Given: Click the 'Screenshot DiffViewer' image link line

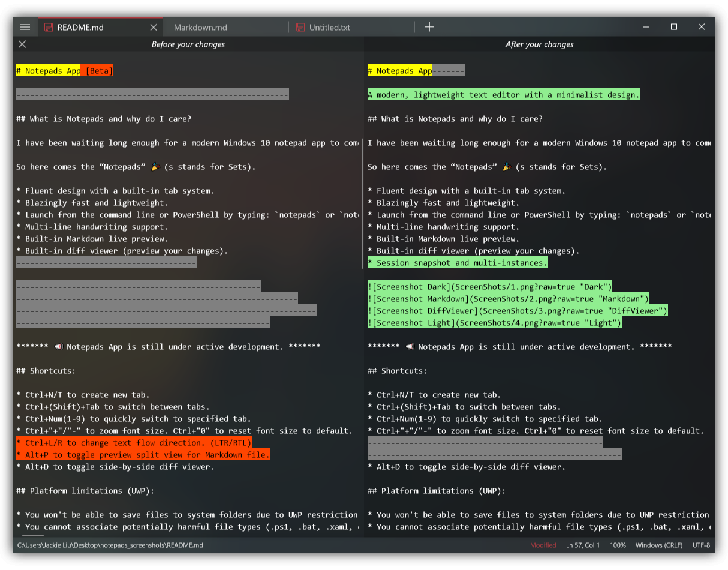Looking at the screenshot, I should pos(518,311).
